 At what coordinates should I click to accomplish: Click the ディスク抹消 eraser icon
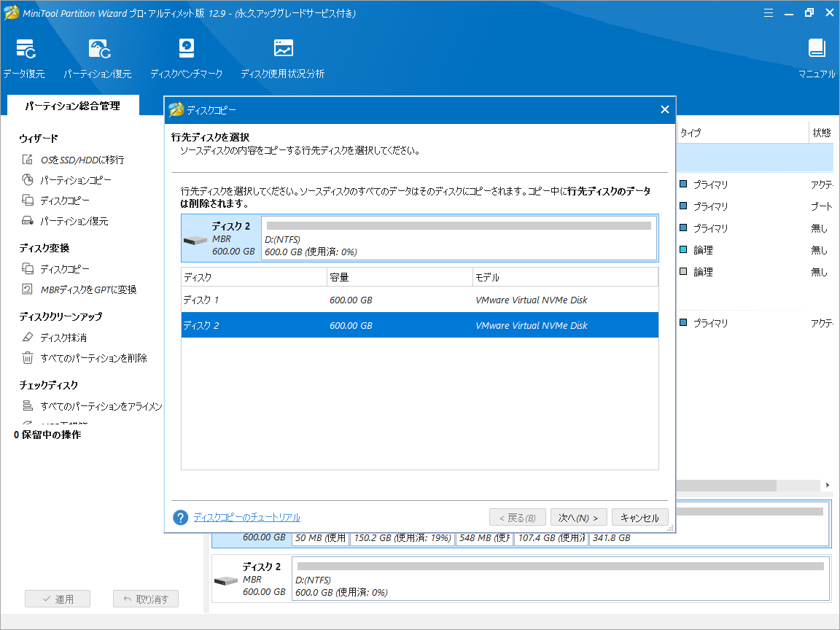[x=27, y=337]
